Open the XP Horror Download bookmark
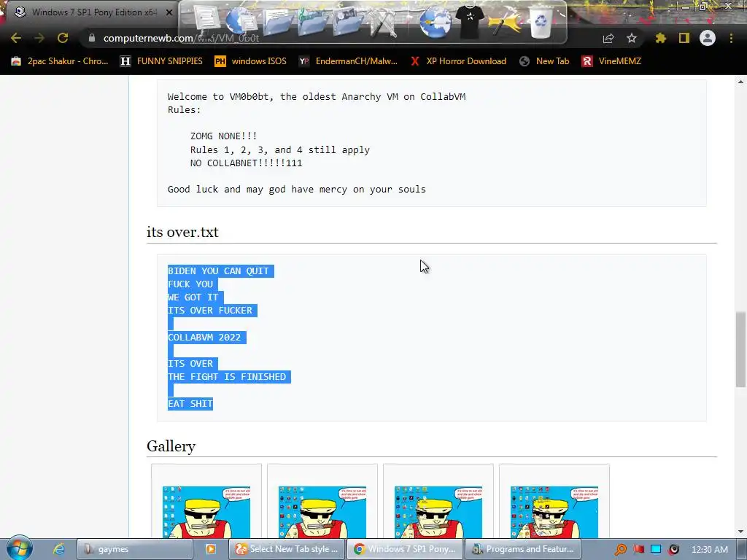This screenshot has width=747, height=560. click(x=458, y=61)
